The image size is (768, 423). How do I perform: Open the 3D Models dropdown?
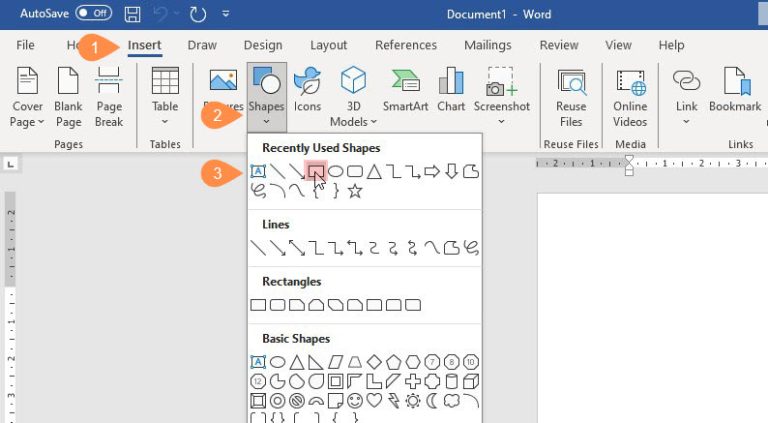[x=353, y=97]
